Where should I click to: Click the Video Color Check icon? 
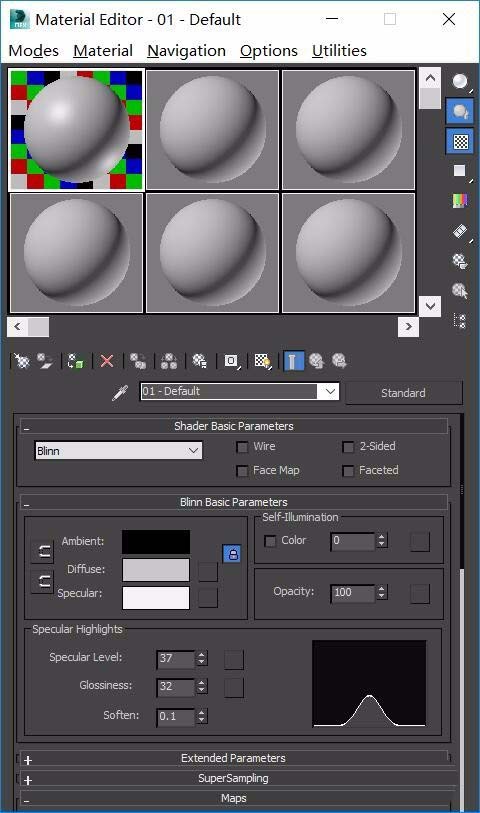coord(460,201)
